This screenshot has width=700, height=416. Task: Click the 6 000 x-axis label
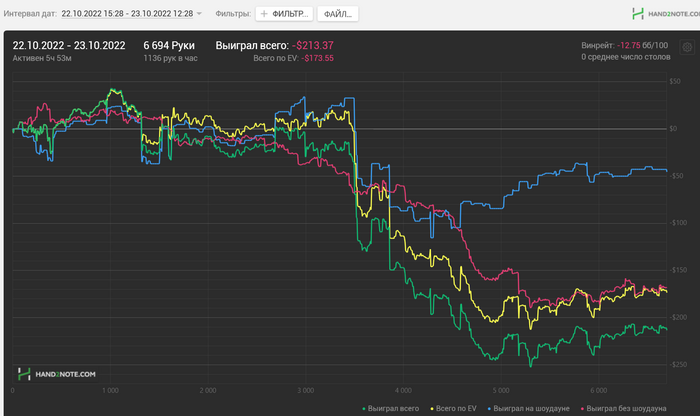(599, 391)
